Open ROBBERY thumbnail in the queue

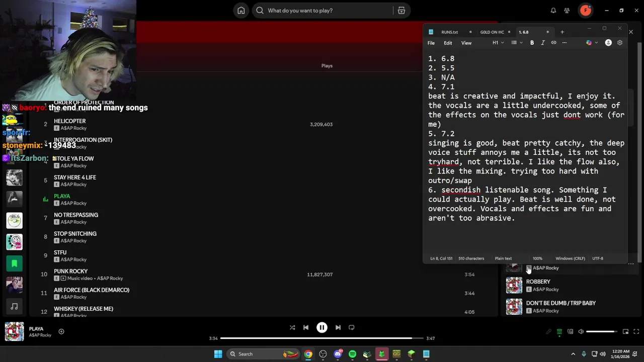514,285
